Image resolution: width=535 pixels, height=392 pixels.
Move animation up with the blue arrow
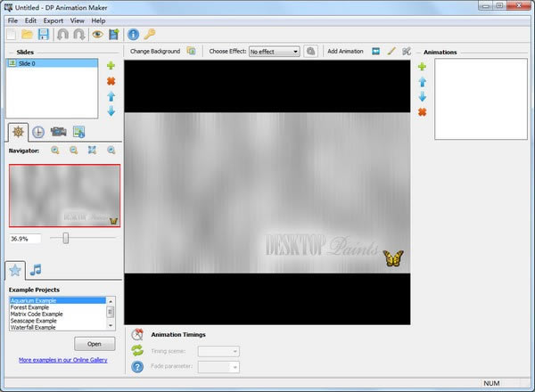coord(422,81)
